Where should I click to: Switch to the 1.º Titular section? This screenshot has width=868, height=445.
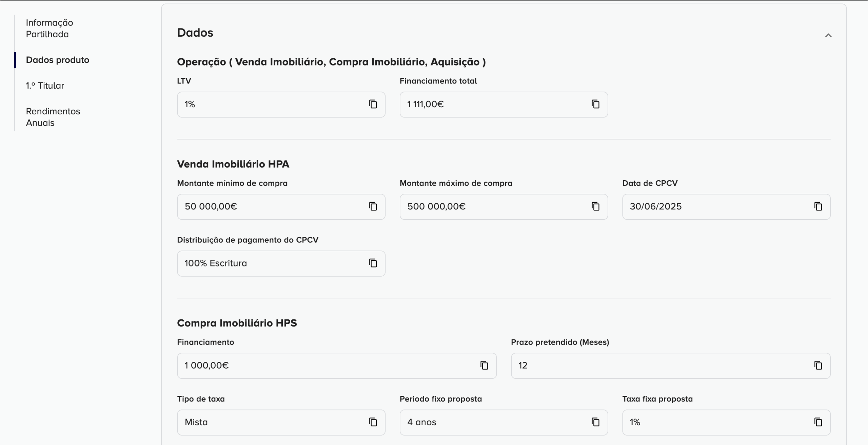click(x=45, y=85)
